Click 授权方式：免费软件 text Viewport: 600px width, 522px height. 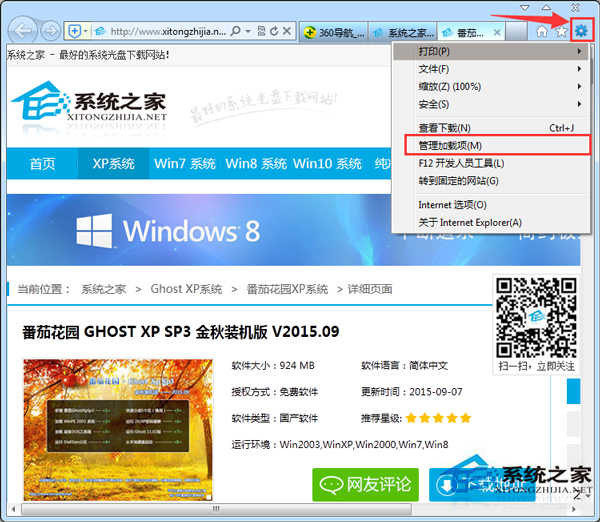tap(274, 392)
